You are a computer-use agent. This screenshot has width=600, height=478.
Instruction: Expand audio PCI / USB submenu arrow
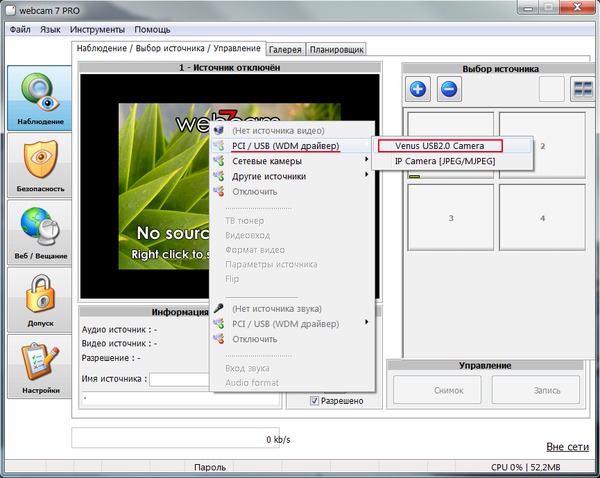[367, 322]
